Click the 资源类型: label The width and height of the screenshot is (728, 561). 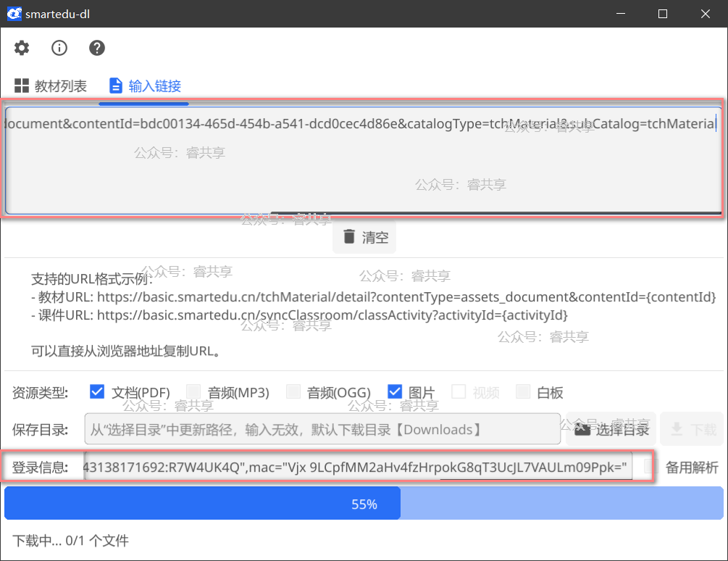point(40,393)
